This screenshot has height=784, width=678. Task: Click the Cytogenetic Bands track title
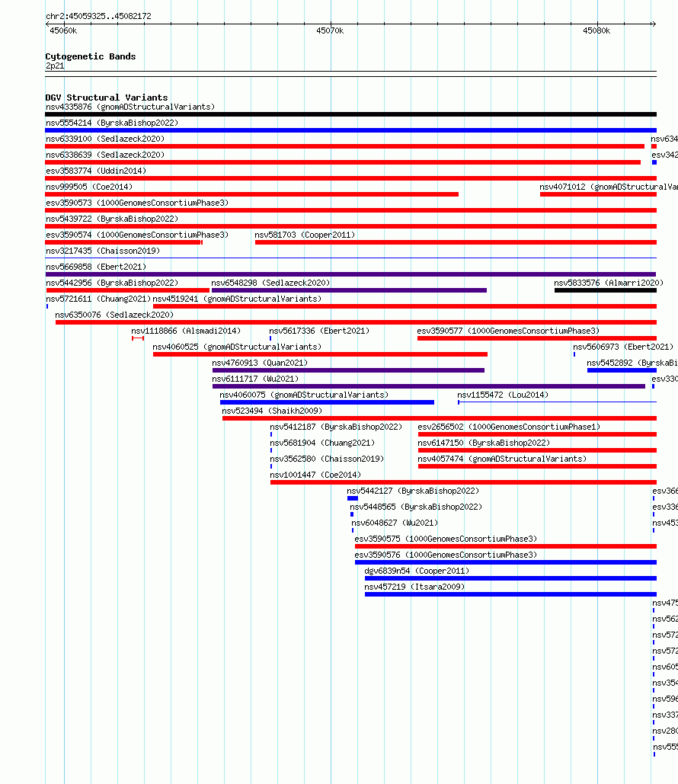pos(91,56)
